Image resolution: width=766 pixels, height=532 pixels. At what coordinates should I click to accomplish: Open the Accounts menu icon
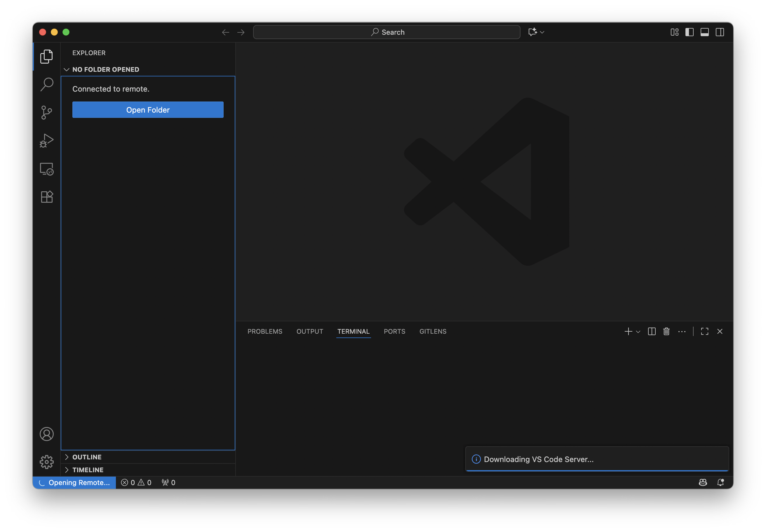(x=46, y=434)
